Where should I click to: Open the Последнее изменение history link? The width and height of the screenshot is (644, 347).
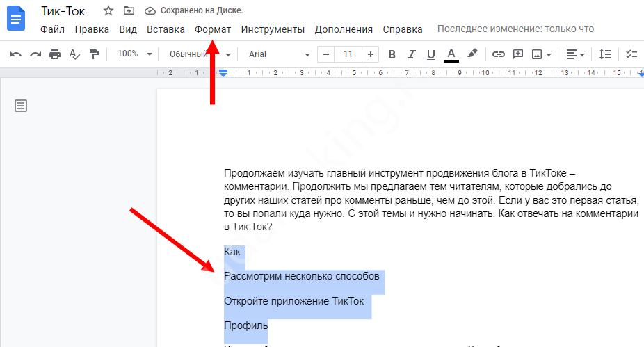(x=515, y=29)
